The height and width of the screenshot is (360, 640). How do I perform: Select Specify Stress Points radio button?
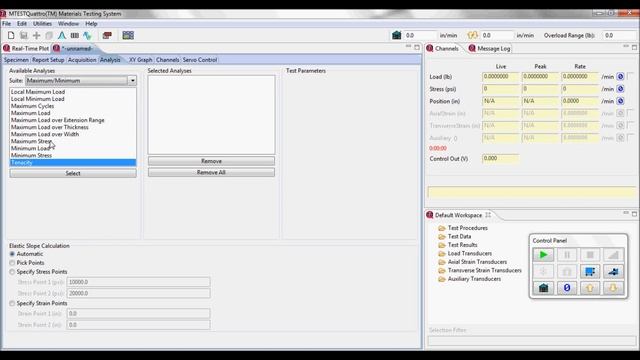12,272
